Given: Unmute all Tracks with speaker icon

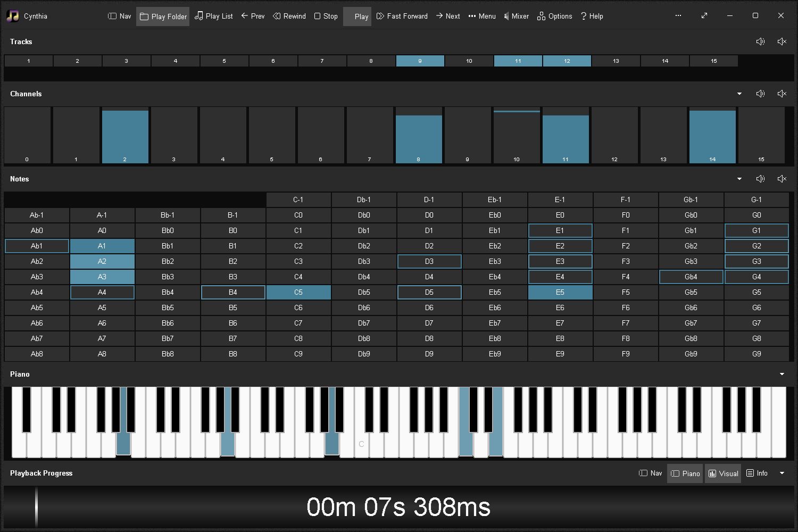Looking at the screenshot, I should coord(761,41).
